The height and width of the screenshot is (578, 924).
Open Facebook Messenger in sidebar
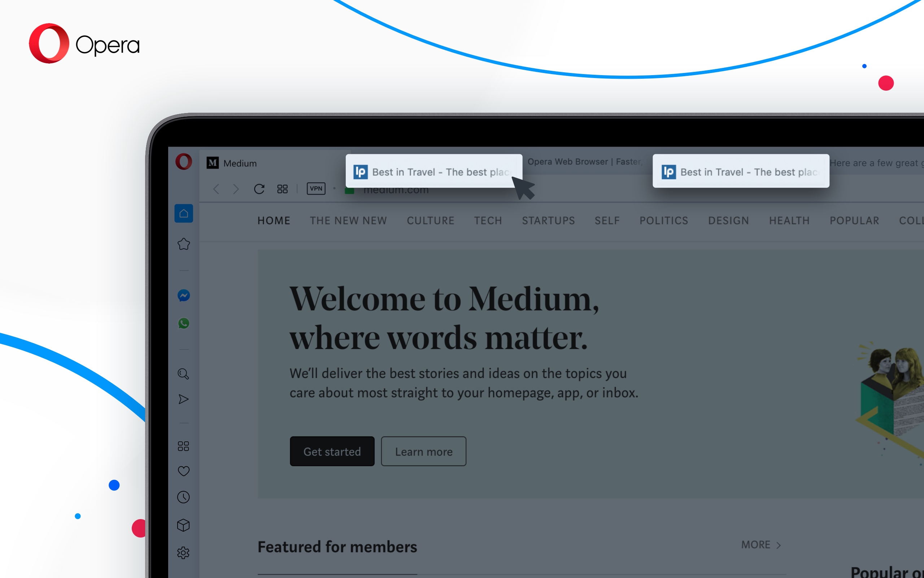click(184, 296)
